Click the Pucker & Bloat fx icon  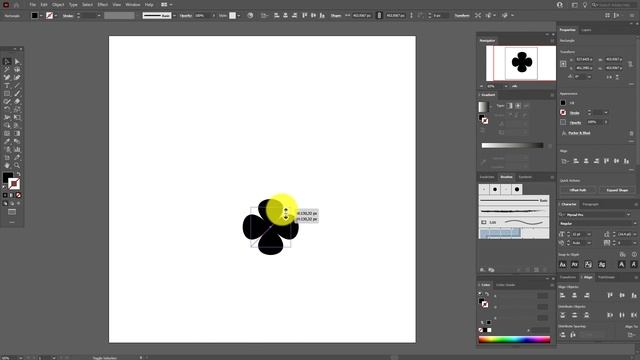tap(564, 133)
